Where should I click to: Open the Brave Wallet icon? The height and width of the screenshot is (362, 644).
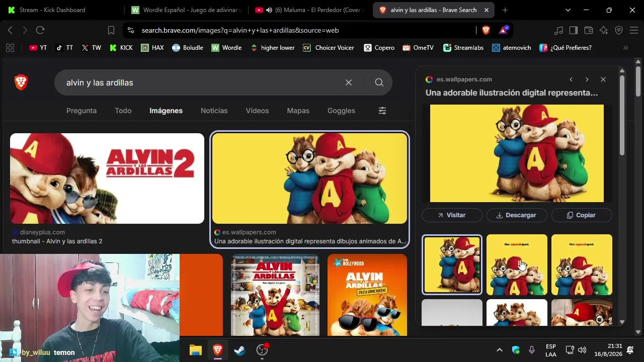[x=589, y=30]
